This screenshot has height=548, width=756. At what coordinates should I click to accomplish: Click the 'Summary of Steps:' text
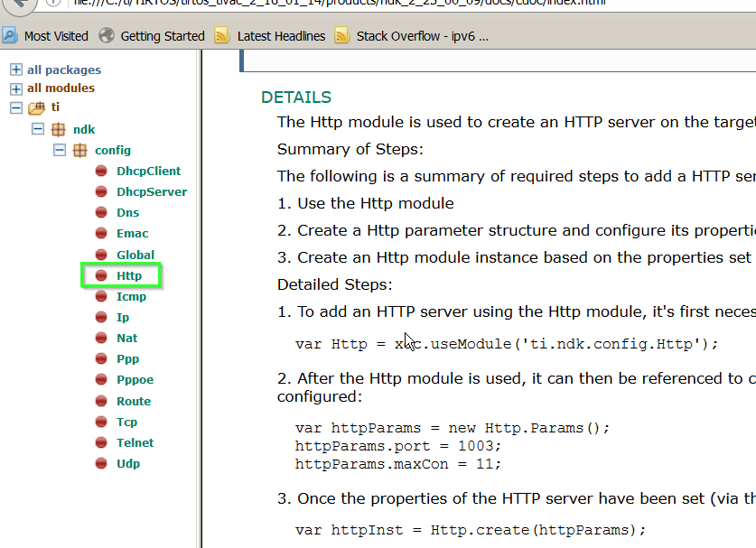click(350, 149)
